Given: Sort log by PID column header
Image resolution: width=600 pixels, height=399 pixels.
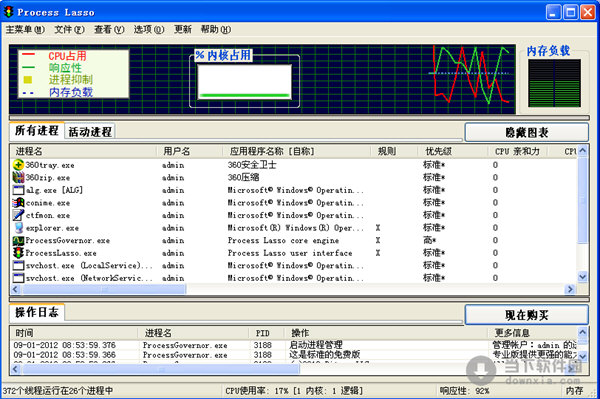Looking at the screenshot, I should point(267,333).
